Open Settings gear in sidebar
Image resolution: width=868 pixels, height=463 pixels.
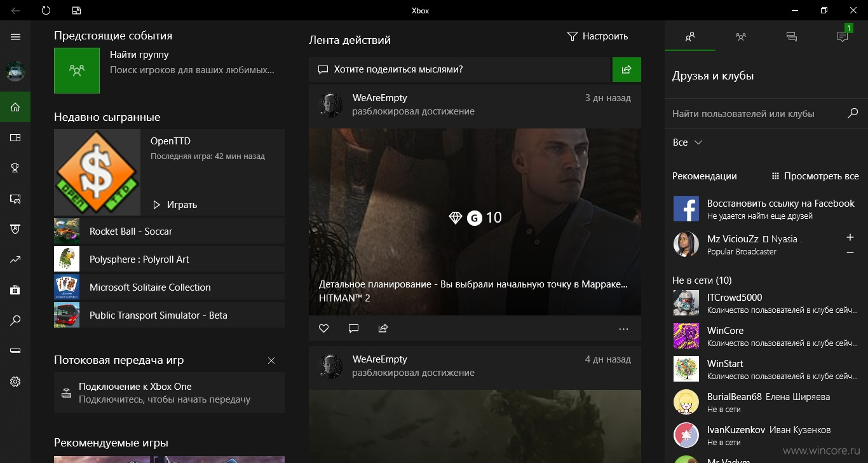(x=15, y=382)
